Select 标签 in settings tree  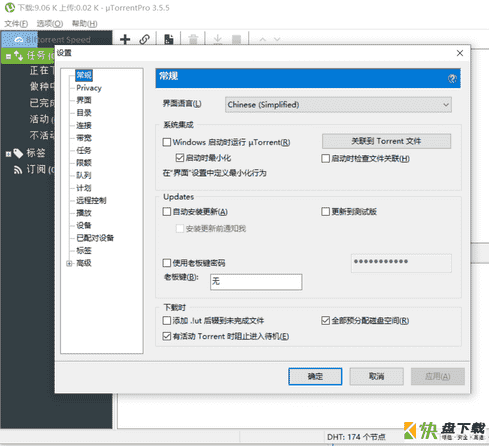[84, 251]
